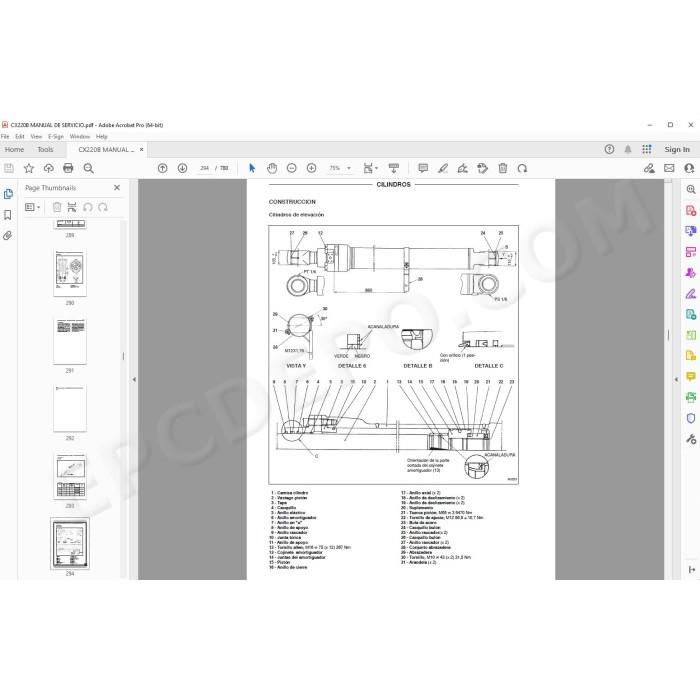Select page 292 thumbnail
Screen dimensions: 700x700
pos(70,409)
